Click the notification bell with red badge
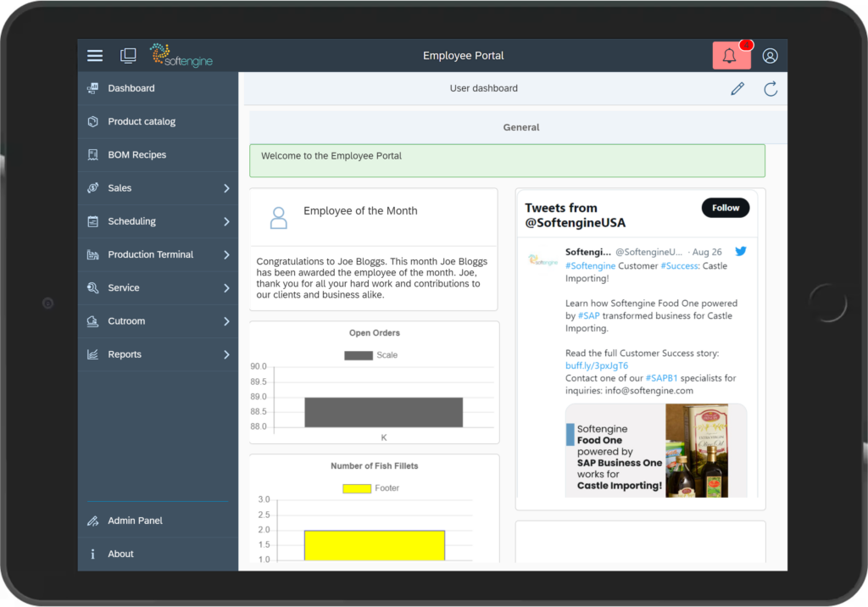This screenshot has width=868, height=607. 730,55
